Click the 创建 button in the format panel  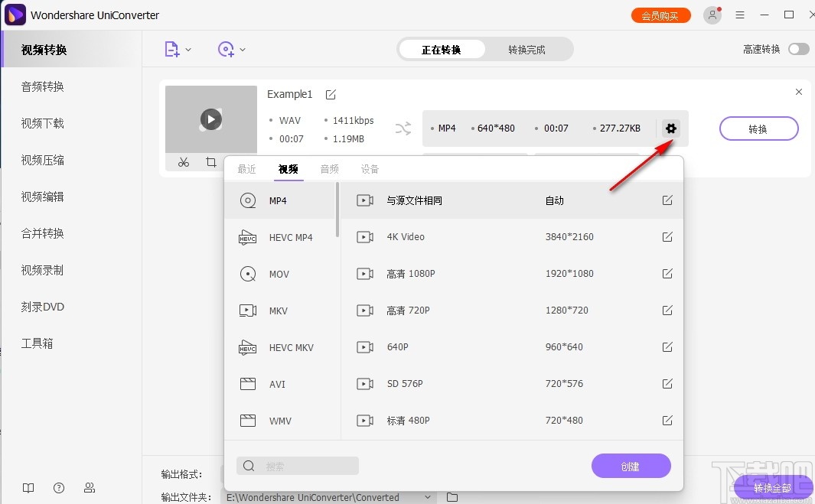click(631, 466)
